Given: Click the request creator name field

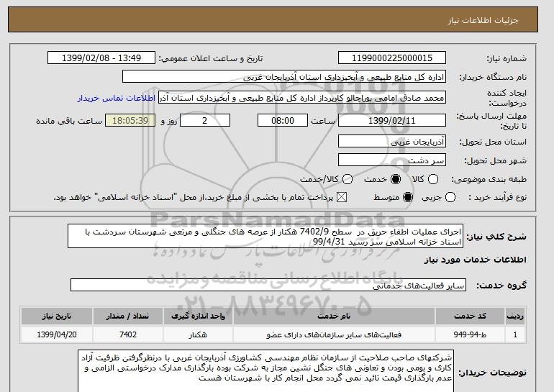Looking at the screenshot, I should click(x=302, y=98).
